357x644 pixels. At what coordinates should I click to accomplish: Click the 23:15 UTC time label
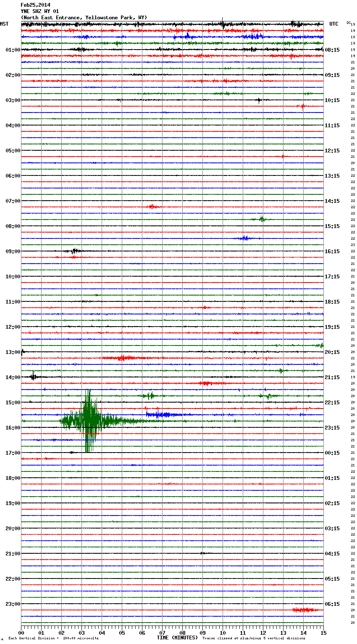coord(332,428)
